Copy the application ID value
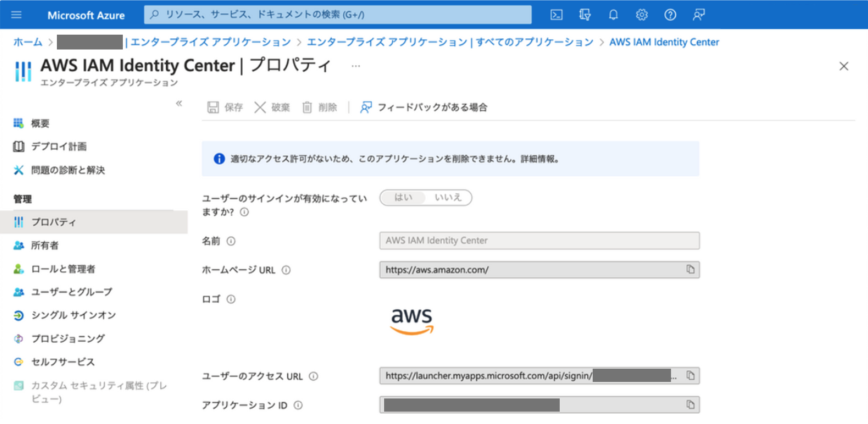The height and width of the screenshot is (424, 868). (690, 404)
